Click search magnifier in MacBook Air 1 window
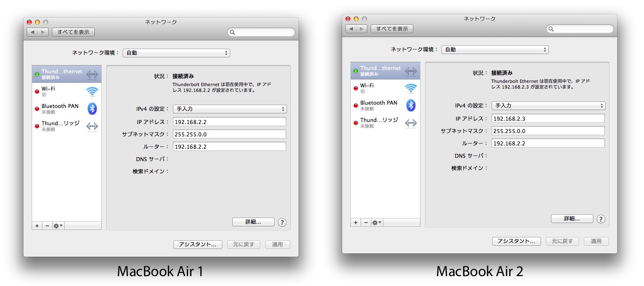 pyautogui.click(x=233, y=32)
